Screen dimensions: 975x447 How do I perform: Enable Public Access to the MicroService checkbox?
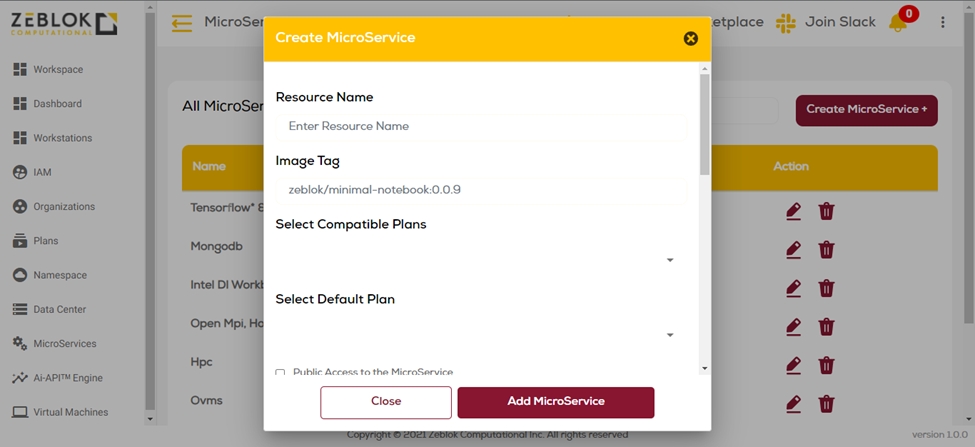coord(280,373)
